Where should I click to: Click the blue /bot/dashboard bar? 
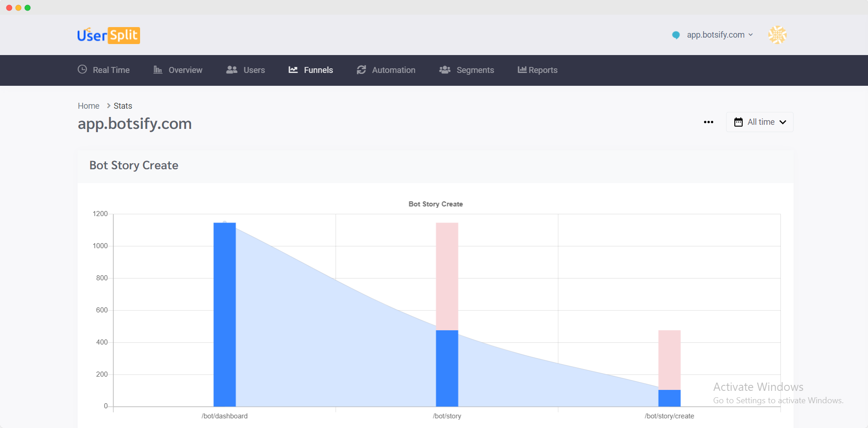[225, 315]
